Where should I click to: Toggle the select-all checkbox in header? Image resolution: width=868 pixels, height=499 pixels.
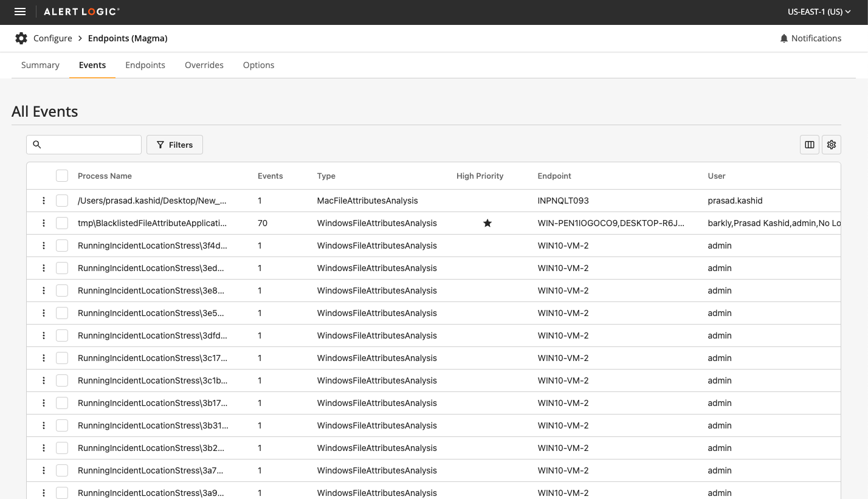tap(62, 176)
